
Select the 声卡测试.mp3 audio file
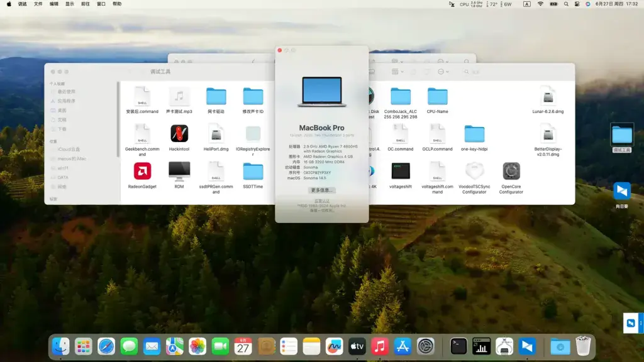[179, 96]
